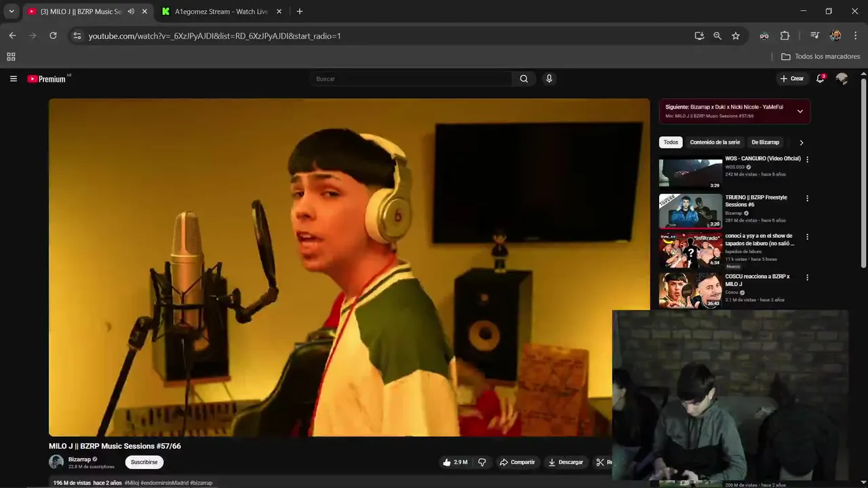This screenshot has width=868, height=488.
Task: Open WOS - CANGURO video thumbnail
Action: (690, 173)
